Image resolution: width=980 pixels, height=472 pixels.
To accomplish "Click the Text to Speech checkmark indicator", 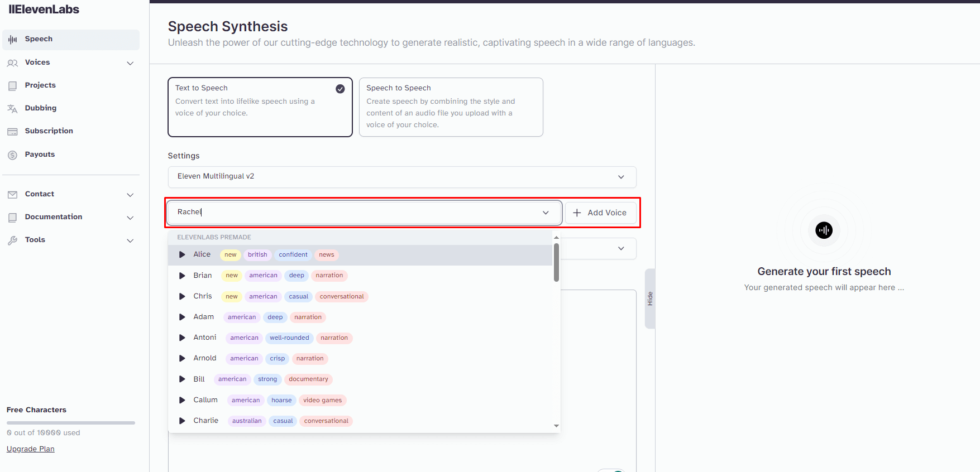I will point(340,89).
